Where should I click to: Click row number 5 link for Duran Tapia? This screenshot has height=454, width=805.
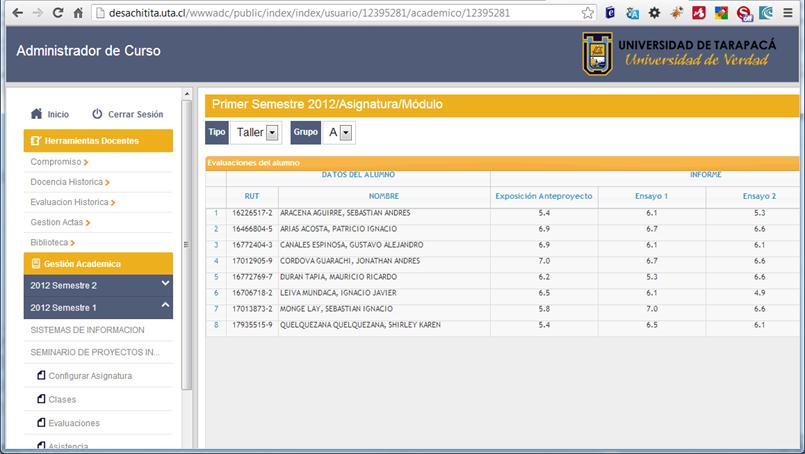pyautogui.click(x=215, y=276)
